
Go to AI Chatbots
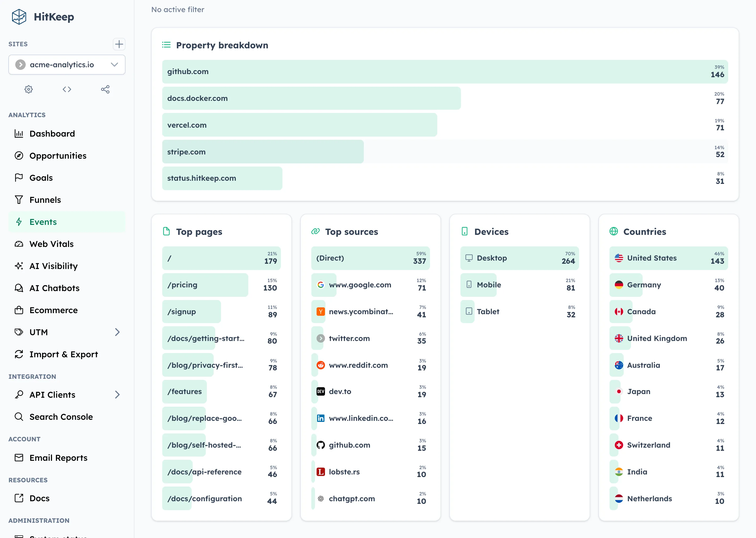pyautogui.click(x=67, y=288)
